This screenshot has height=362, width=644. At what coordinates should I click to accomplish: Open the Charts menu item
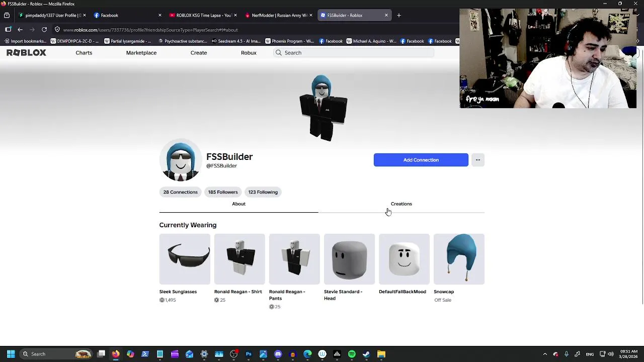(x=84, y=53)
